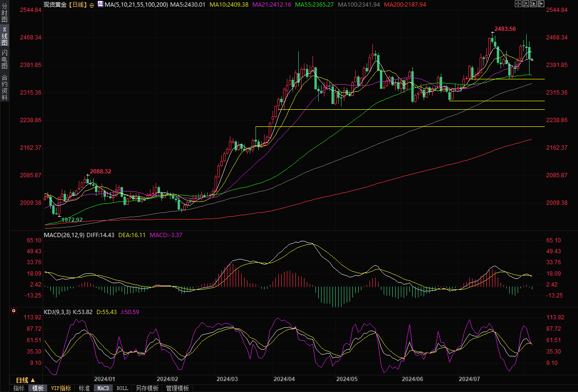Screen dimensions: 578x392
Task: Open the VIP指标 tab
Action: tap(61, 388)
